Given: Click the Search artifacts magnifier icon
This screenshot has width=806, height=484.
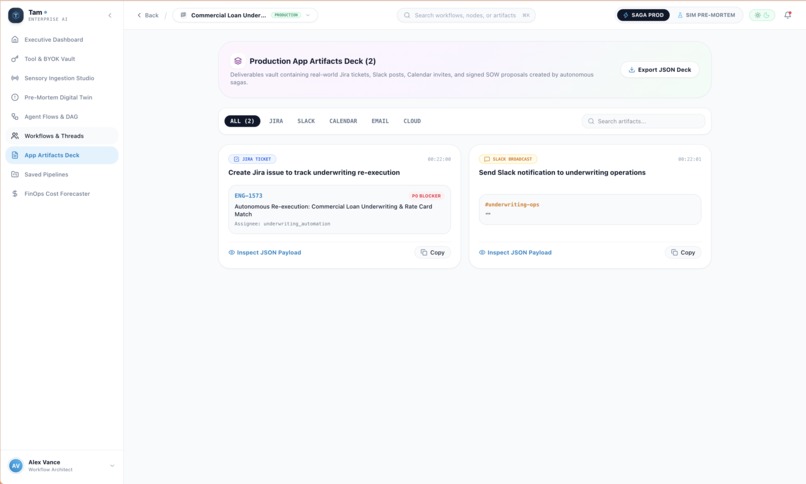Looking at the screenshot, I should pos(591,121).
